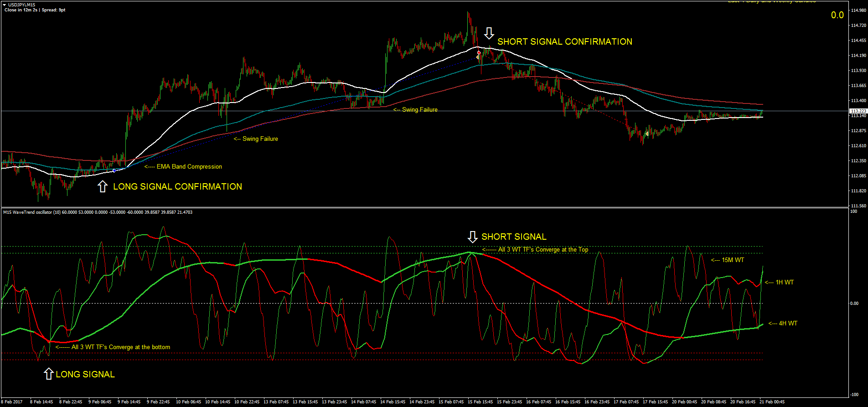Click the '14 Feb 23:45' time axis label

click(x=422, y=402)
